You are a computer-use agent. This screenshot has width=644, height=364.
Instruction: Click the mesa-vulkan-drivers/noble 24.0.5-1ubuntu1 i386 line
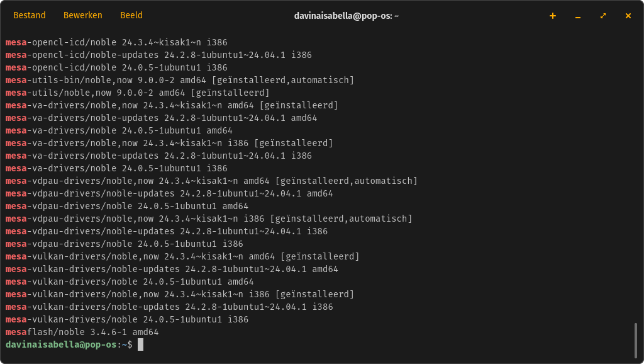(127, 319)
